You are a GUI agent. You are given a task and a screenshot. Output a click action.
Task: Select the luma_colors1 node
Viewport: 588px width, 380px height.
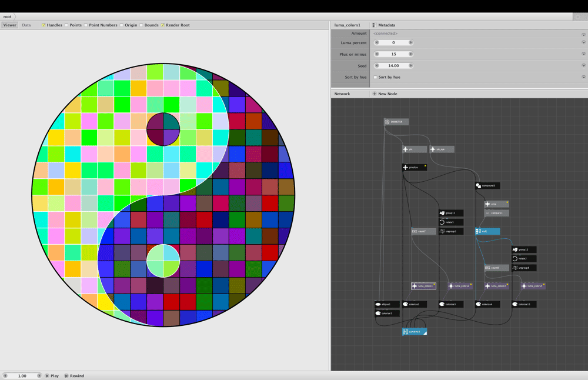(x=424, y=286)
